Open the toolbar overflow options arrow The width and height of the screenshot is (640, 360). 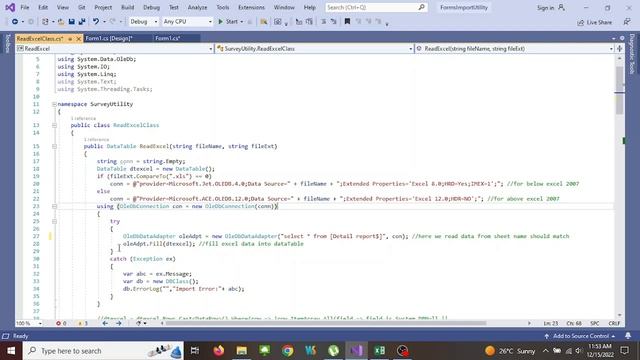(x=387, y=24)
